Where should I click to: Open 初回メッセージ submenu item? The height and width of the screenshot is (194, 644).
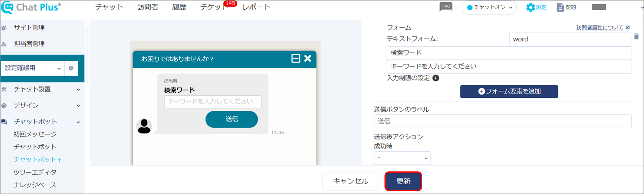pyautogui.click(x=35, y=134)
